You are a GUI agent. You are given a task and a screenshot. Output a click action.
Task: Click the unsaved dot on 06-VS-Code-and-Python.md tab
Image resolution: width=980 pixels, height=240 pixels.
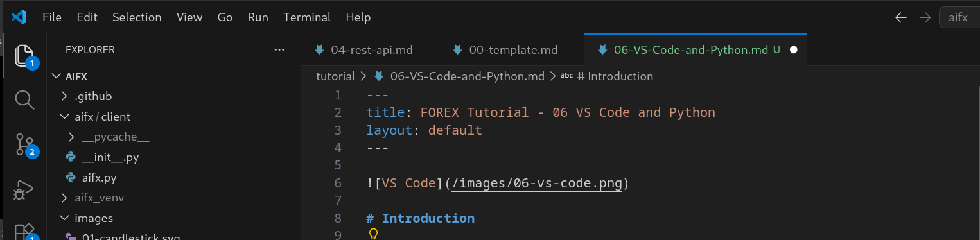tap(793, 50)
